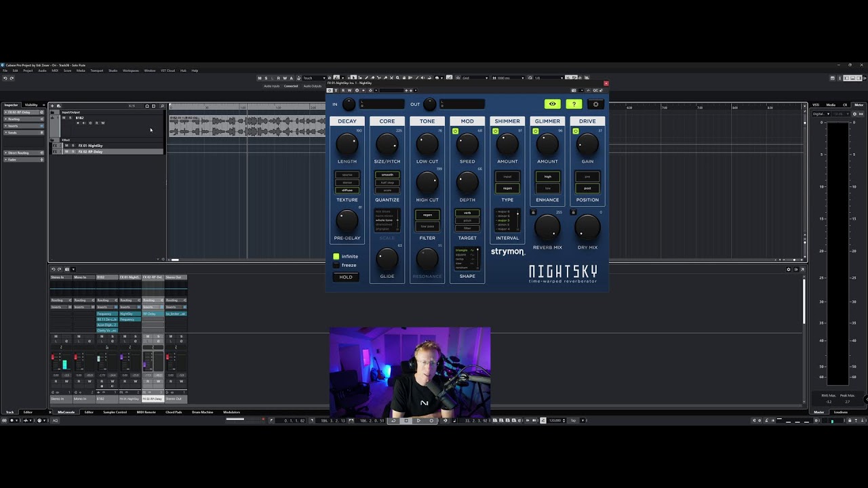Open the File menu
Image resolution: width=868 pixels, height=488 pixels.
coord(5,70)
